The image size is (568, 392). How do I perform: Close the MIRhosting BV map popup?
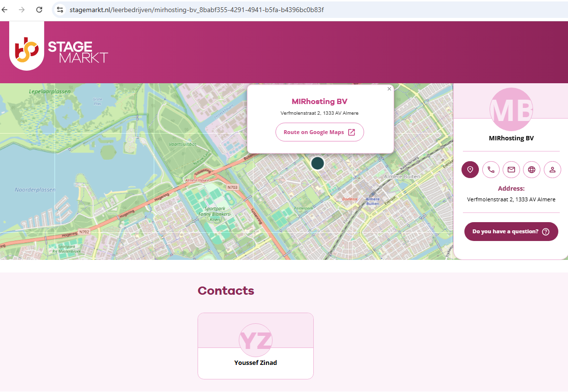point(389,89)
